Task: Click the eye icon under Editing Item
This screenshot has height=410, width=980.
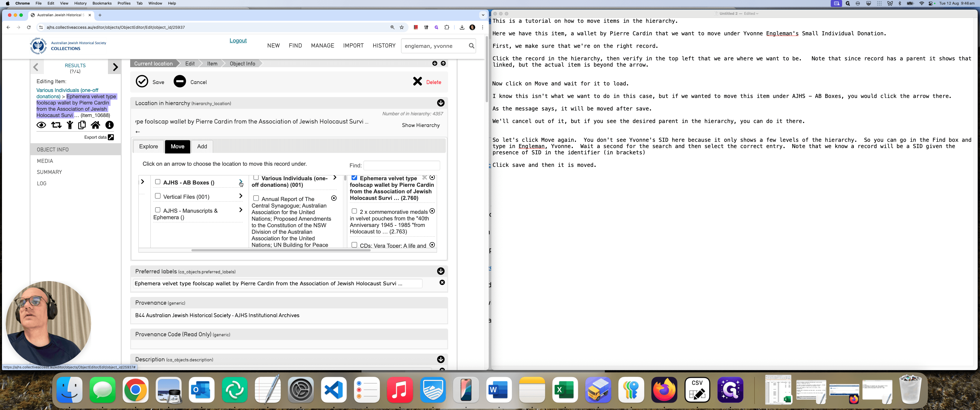Action: pos(41,125)
